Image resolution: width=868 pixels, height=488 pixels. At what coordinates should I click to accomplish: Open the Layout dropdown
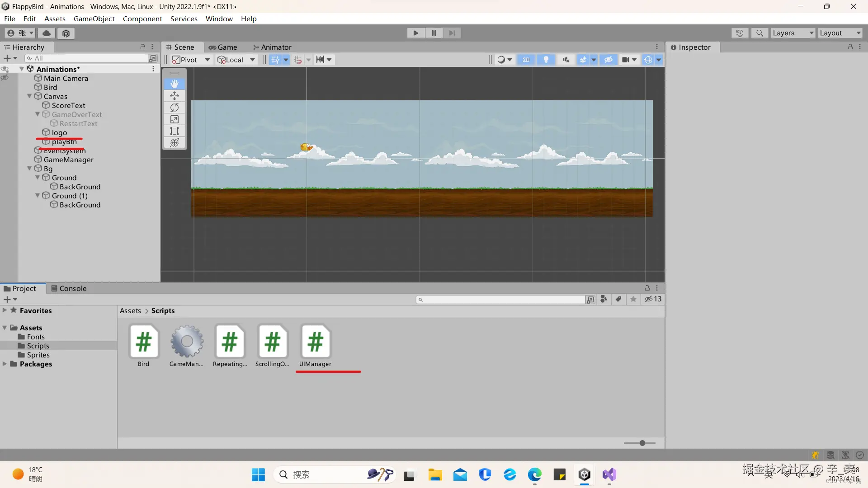point(840,33)
